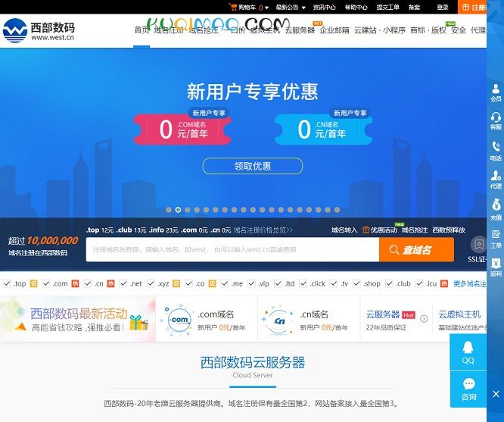This screenshot has height=422, width=504.
Task: Open the 客服 headset sidebar icon
Action: point(496,120)
